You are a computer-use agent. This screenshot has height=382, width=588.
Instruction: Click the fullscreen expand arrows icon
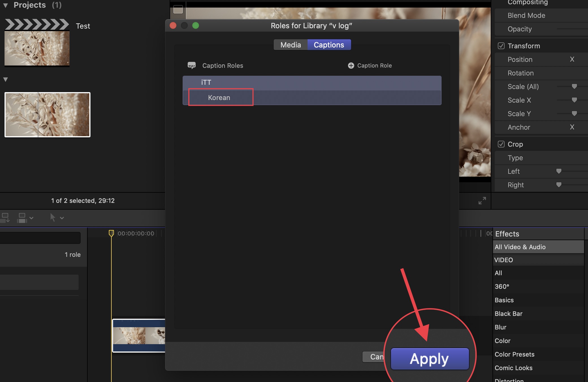482,201
